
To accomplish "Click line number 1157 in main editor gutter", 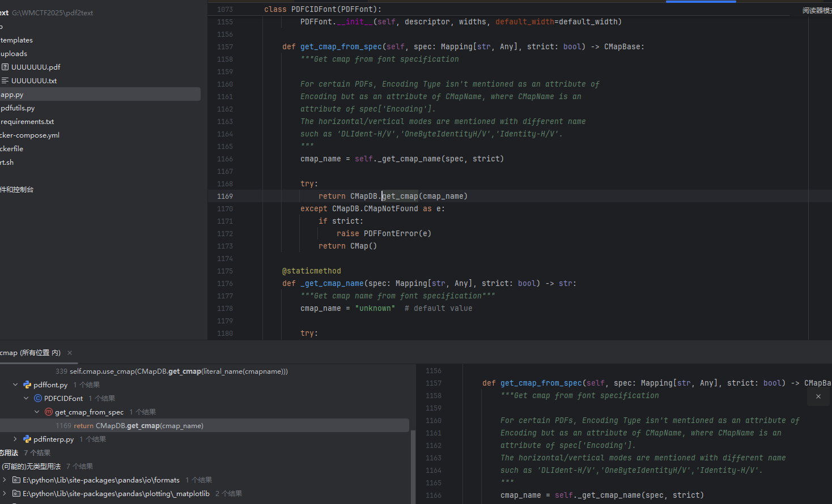I will click(x=225, y=46).
